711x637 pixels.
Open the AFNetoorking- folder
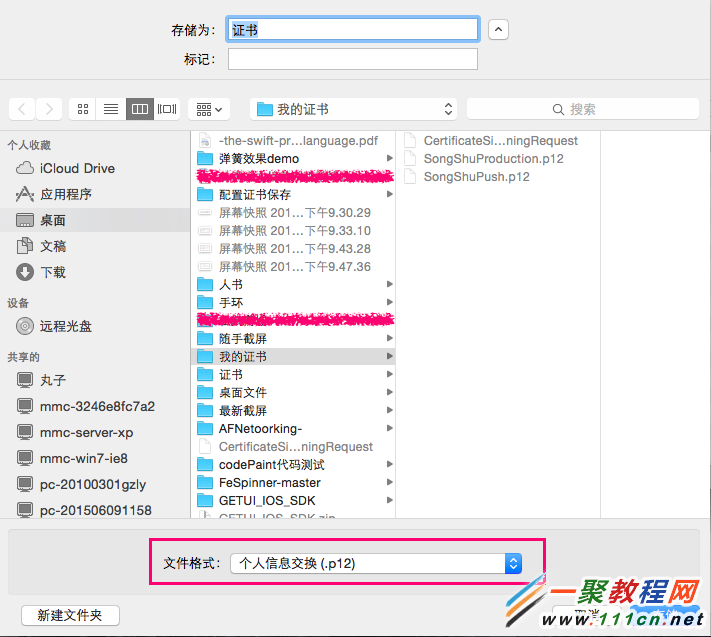tap(293, 428)
